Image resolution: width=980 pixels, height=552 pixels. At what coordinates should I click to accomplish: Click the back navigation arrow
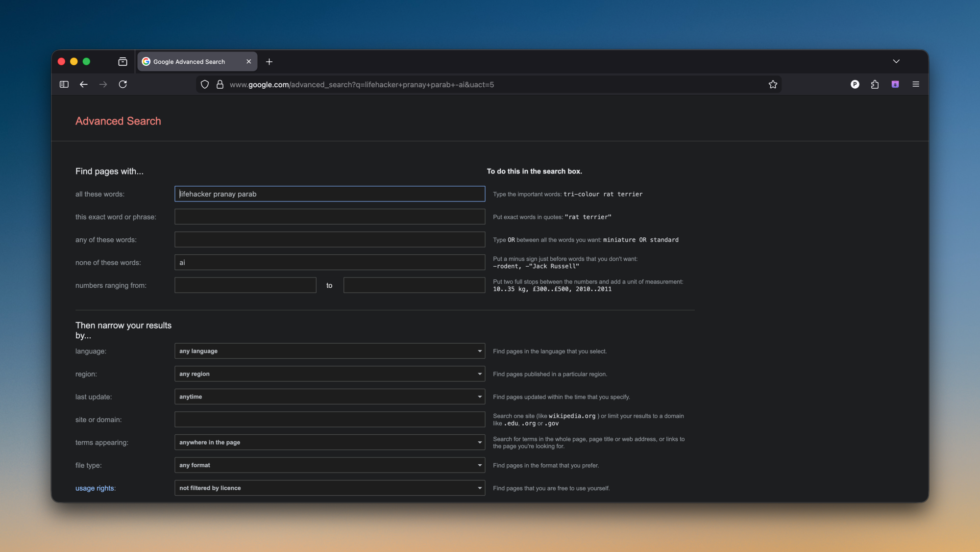coord(83,84)
